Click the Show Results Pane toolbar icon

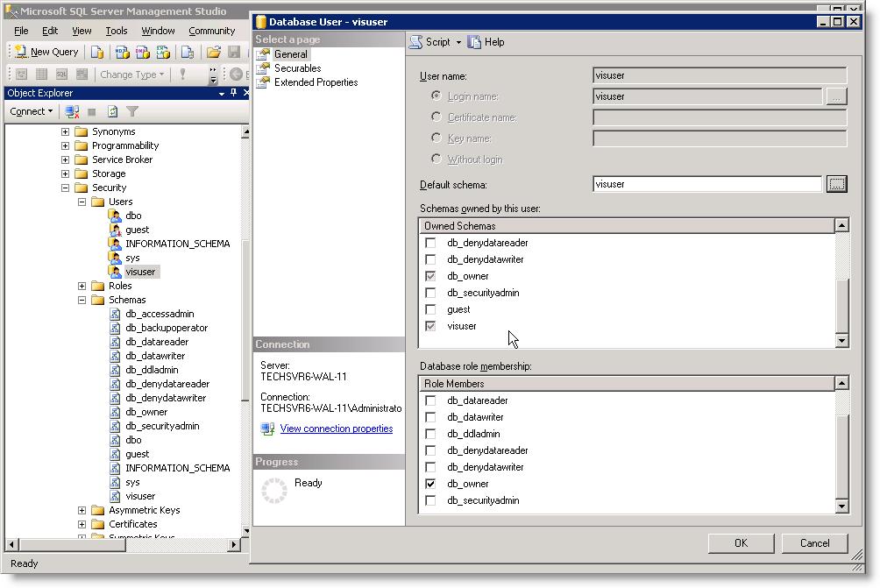tap(82, 74)
